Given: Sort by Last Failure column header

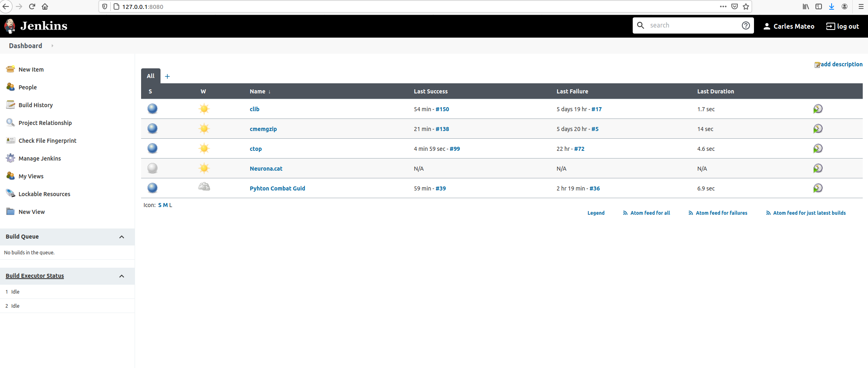Looking at the screenshot, I should click(x=572, y=91).
